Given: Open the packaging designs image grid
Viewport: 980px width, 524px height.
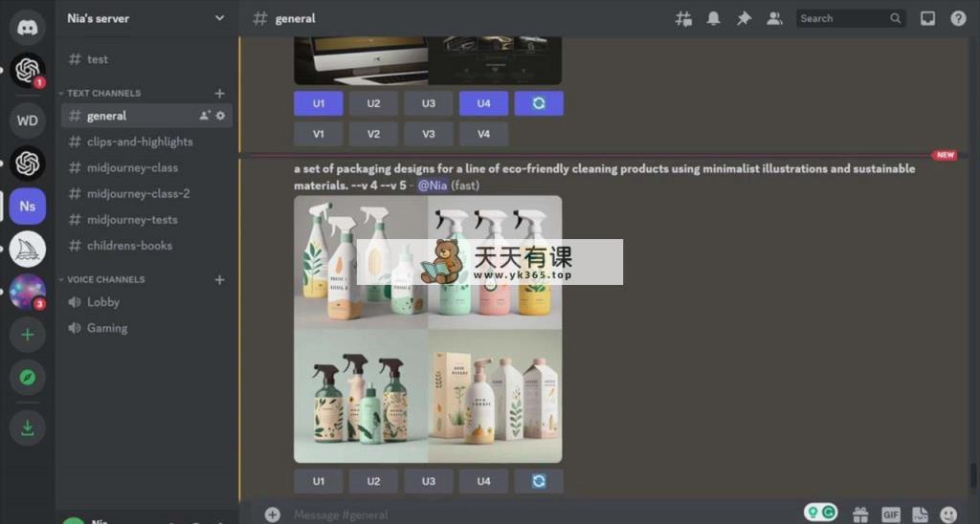Looking at the screenshot, I should (428, 329).
